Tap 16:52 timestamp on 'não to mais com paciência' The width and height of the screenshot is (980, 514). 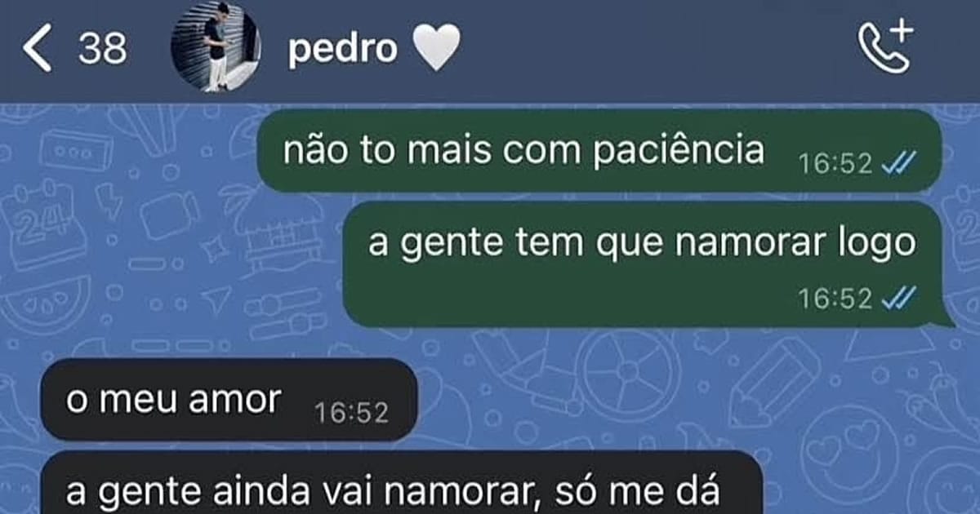tap(836, 164)
